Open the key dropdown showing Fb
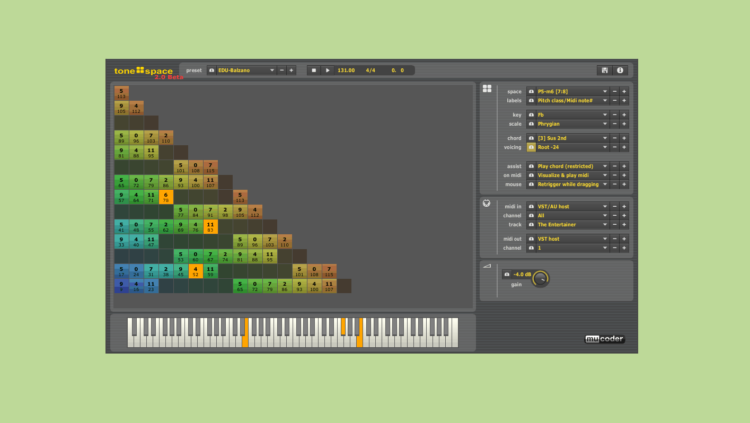 pos(572,115)
